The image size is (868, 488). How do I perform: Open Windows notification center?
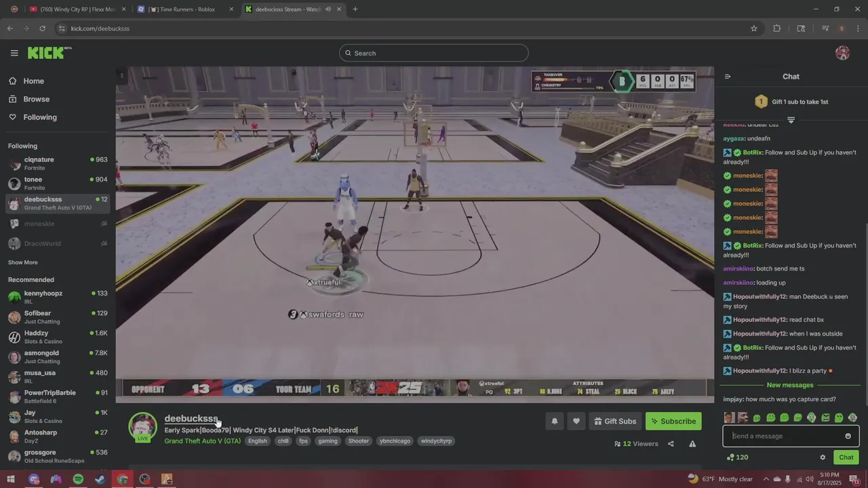coord(854,479)
